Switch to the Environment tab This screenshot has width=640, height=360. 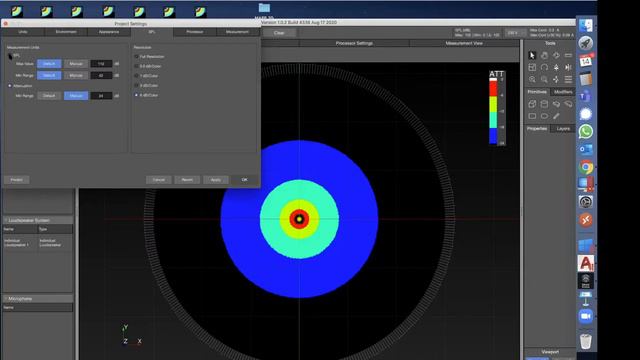tap(66, 32)
